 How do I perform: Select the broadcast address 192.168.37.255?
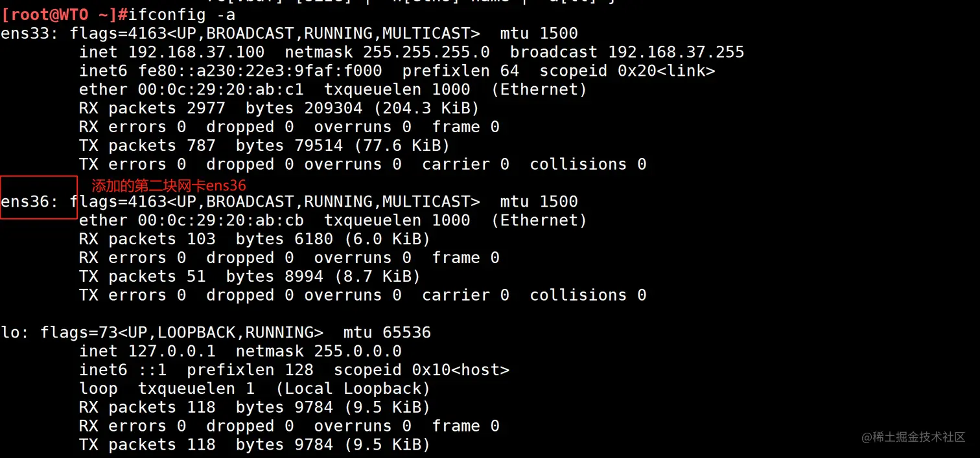[x=676, y=52]
